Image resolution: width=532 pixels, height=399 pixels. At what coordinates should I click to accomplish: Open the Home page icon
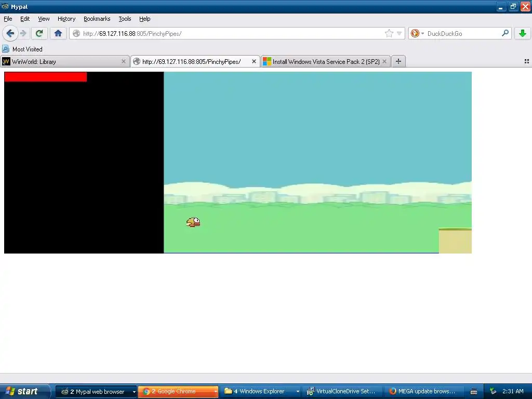[x=58, y=33]
